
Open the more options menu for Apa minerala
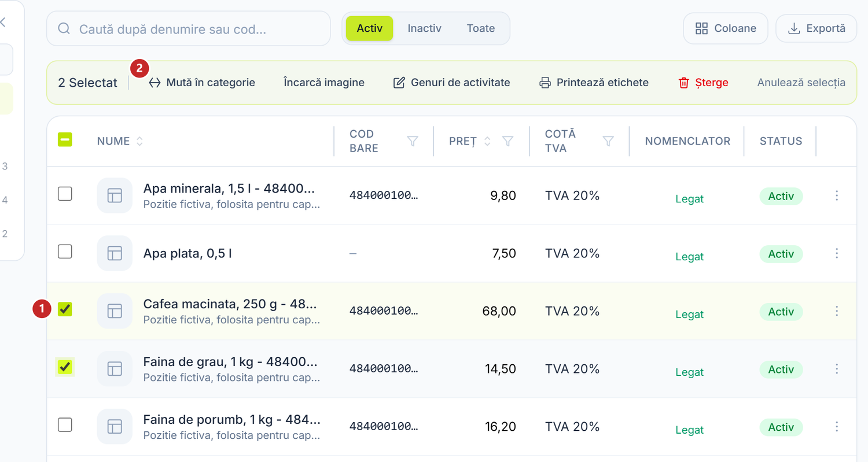[837, 195]
